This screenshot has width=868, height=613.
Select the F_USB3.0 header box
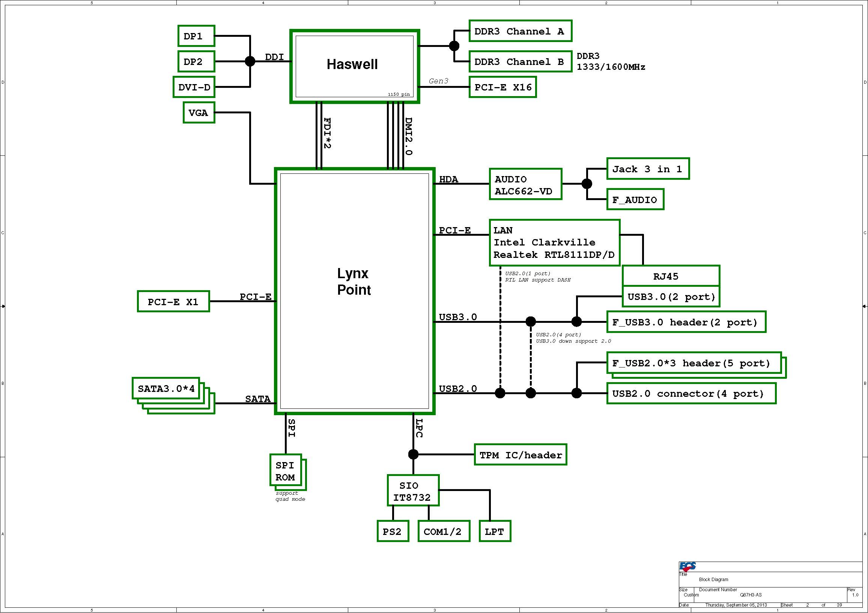[x=686, y=322]
